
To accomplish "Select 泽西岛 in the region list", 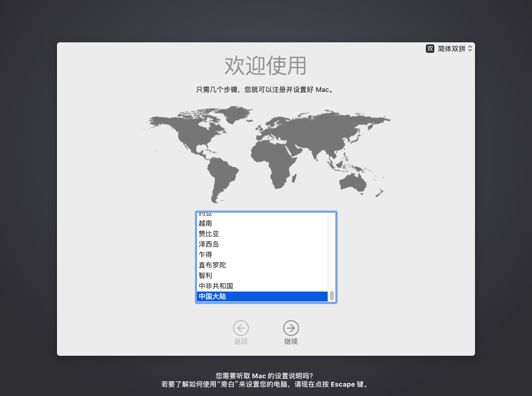I will pyautogui.click(x=209, y=244).
